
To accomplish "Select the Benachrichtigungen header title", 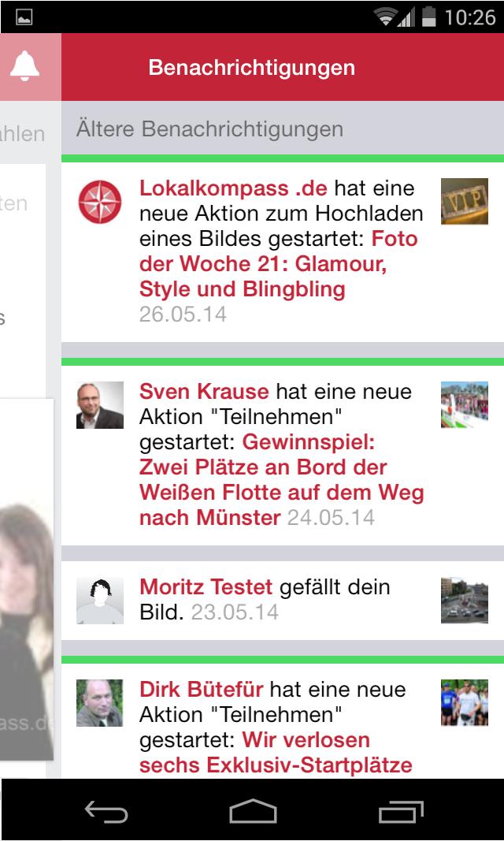I will click(252, 68).
